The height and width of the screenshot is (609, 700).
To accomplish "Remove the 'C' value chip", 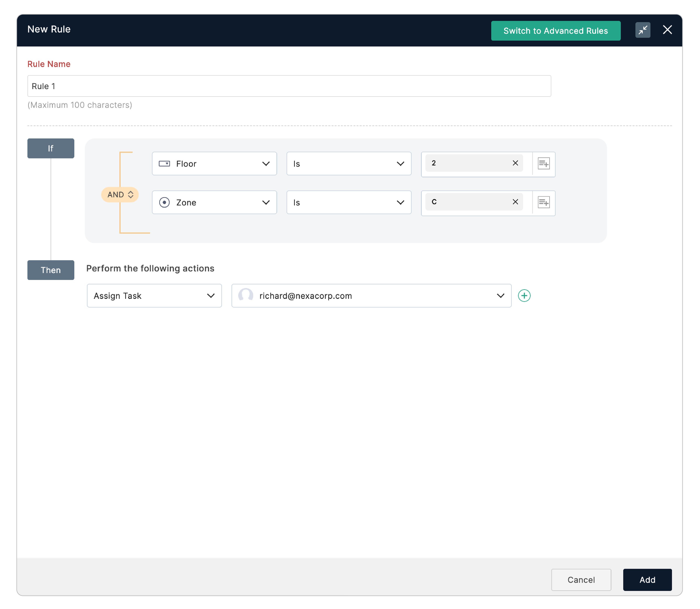I will click(515, 202).
